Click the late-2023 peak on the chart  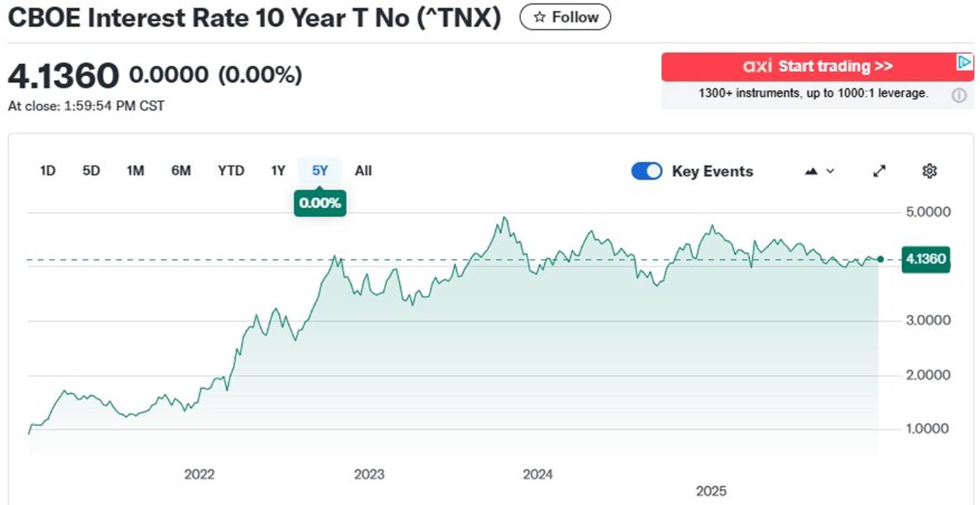pos(504,218)
